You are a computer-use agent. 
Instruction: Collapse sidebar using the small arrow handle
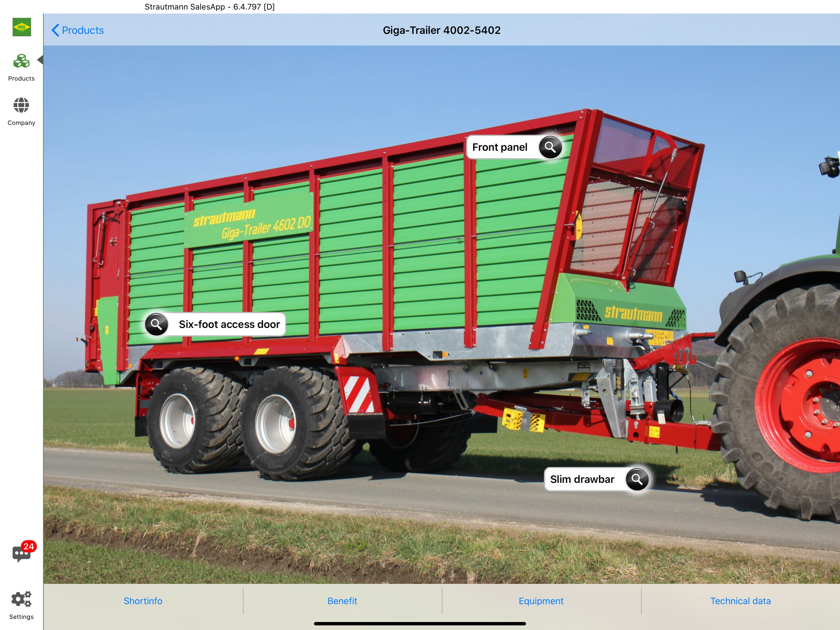[40, 60]
